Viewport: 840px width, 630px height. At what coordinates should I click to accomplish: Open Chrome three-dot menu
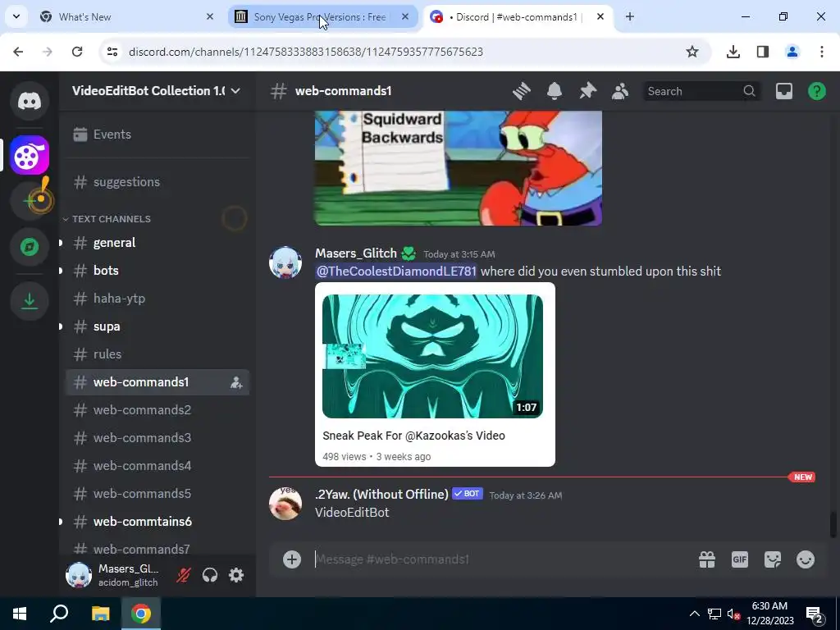point(822,52)
